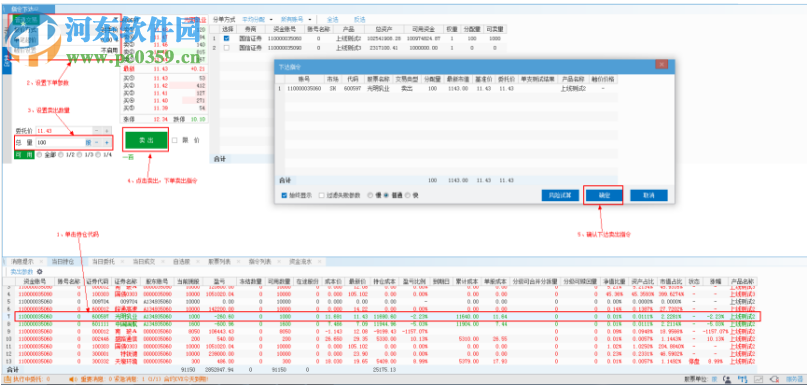This screenshot has height=387, width=809.
Task: Tick the checkbox for account row 2
Action: (x=226, y=47)
